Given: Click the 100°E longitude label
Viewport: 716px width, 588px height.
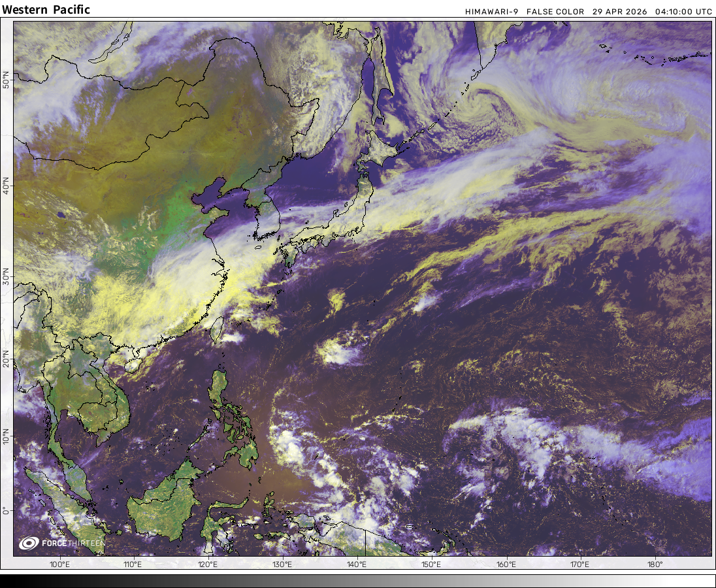Looking at the screenshot, I should pos(59,564).
